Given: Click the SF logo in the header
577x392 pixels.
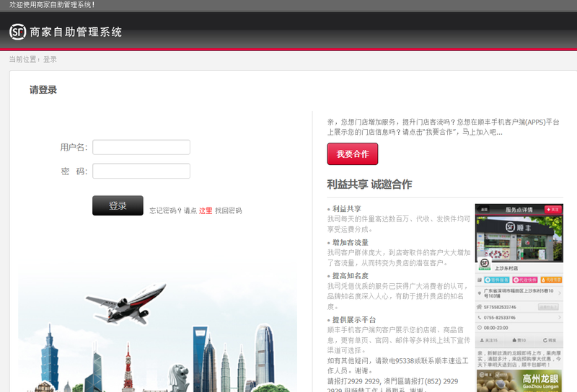Looking at the screenshot, I should (x=17, y=32).
